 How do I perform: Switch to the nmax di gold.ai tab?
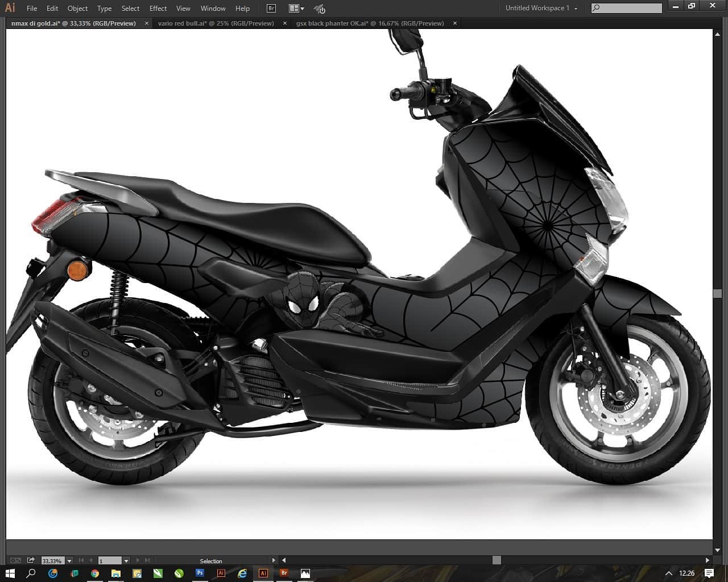[73, 23]
